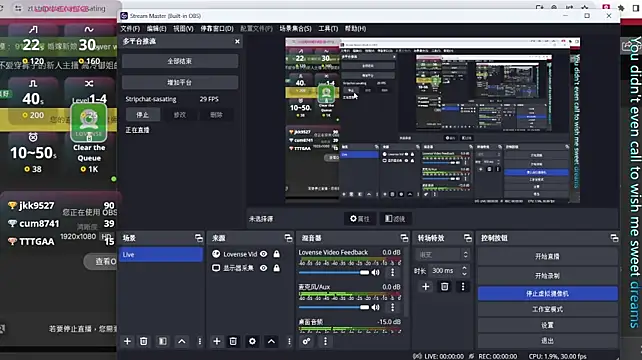Image resolution: width=642 pixels, height=360 pixels.
Task: Click the 全部结束 end all button
Action: coord(180,61)
